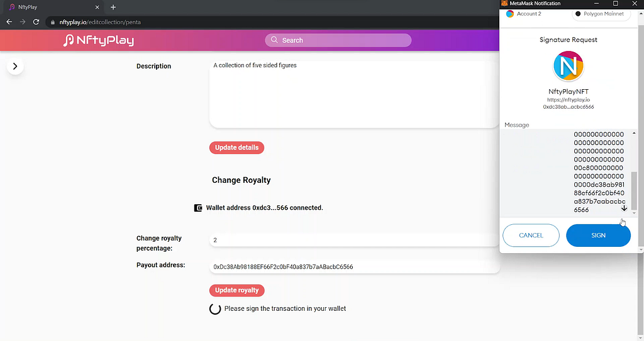
Task: Click the message box scrollbar thumb
Action: pos(634,190)
